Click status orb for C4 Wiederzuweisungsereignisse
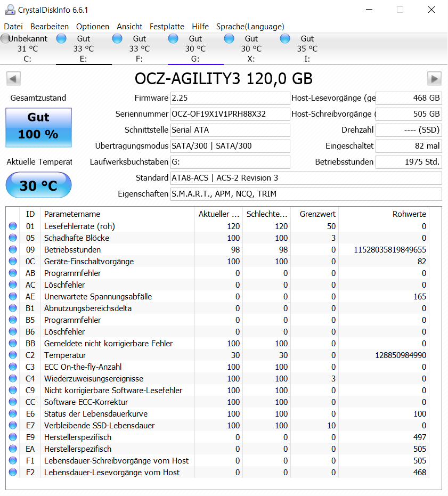Screen dimensions: 448x496 pyautogui.click(x=13, y=378)
